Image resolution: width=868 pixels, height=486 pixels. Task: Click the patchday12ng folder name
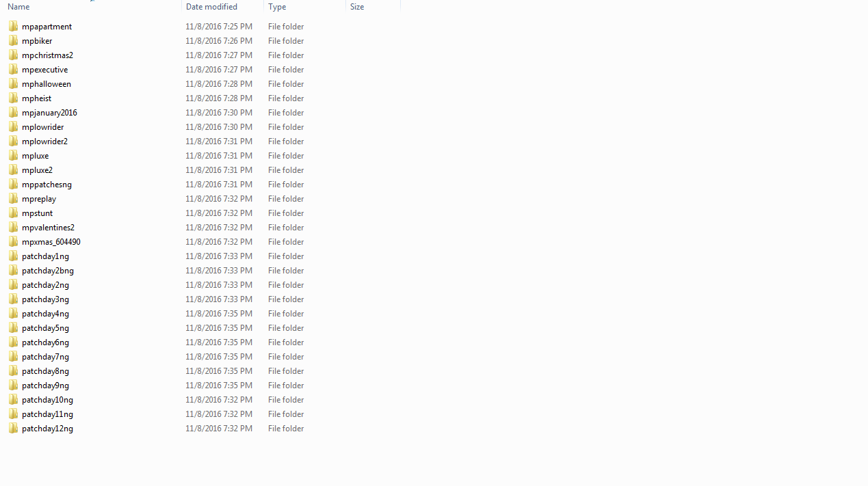pyautogui.click(x=47, y=429)
